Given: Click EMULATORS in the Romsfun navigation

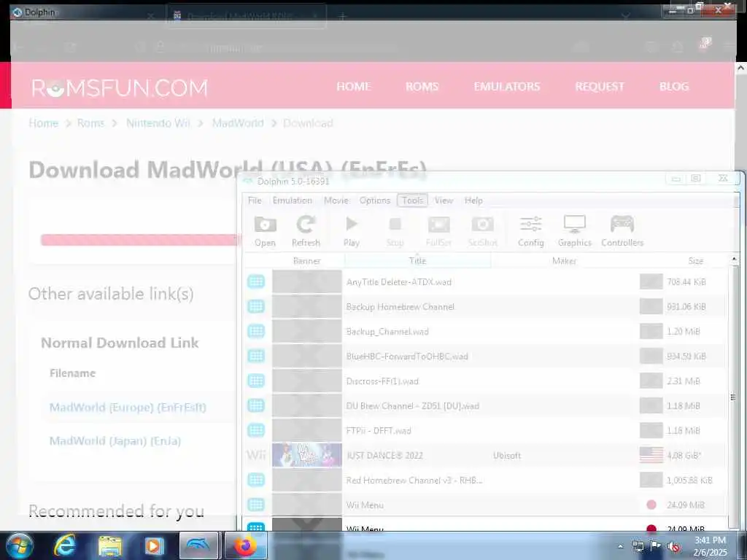Looking at the screenshot, I should point(507,86).
